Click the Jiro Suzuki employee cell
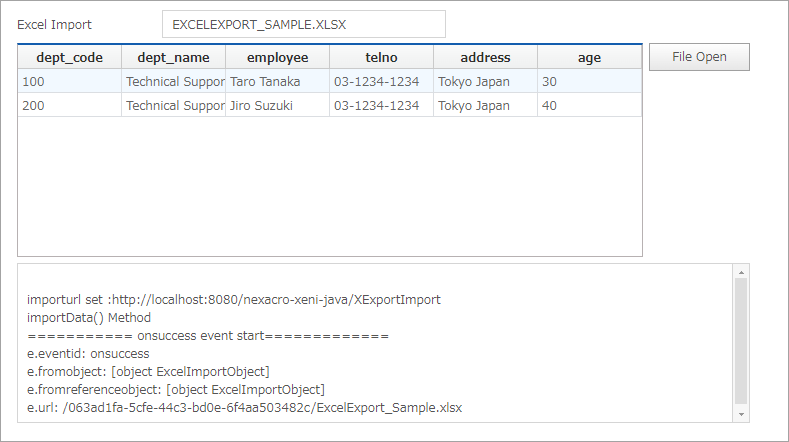The height and width of the screenshot is (442, 789). pos(277,105)
